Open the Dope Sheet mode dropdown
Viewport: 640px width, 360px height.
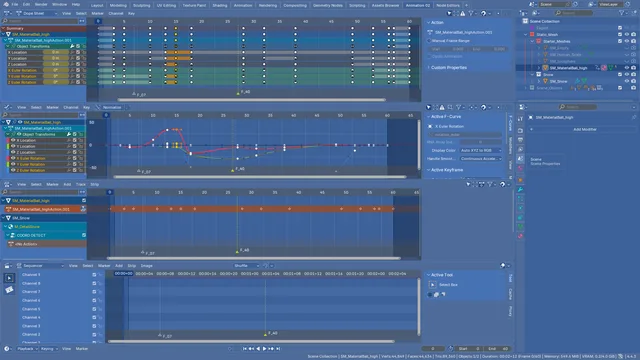pos(37,13)
